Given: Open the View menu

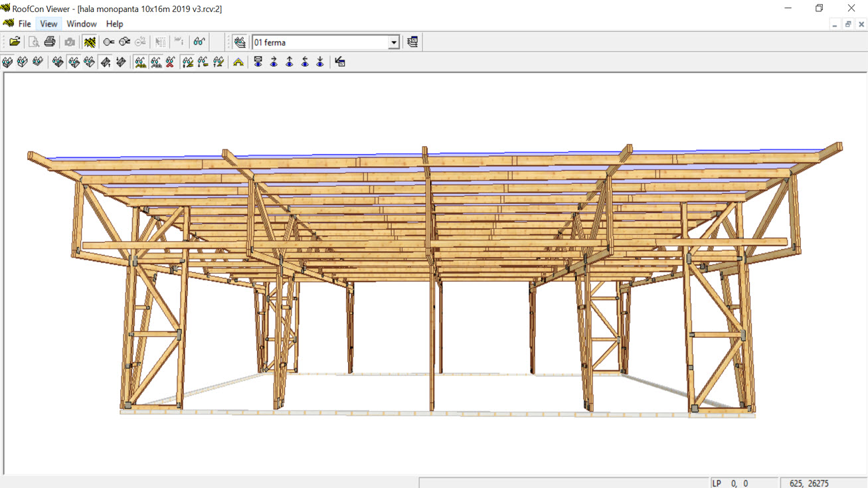Looking at the screenshot, I should coord(48,24).
